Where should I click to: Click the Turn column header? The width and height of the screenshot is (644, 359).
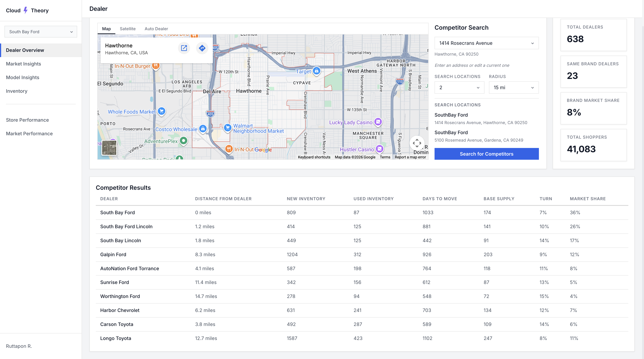[x=546, y=199]
